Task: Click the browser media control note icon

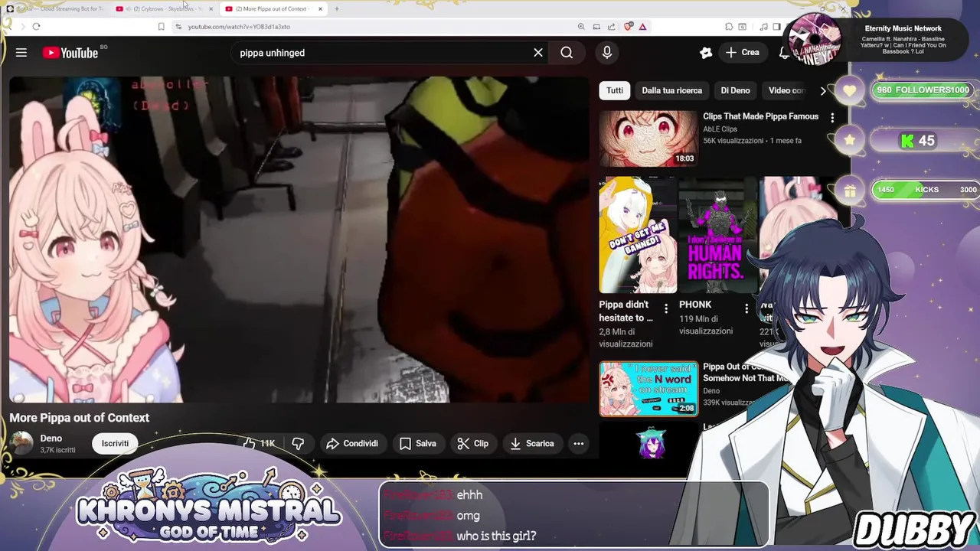Action: click(x=764, y=27)
